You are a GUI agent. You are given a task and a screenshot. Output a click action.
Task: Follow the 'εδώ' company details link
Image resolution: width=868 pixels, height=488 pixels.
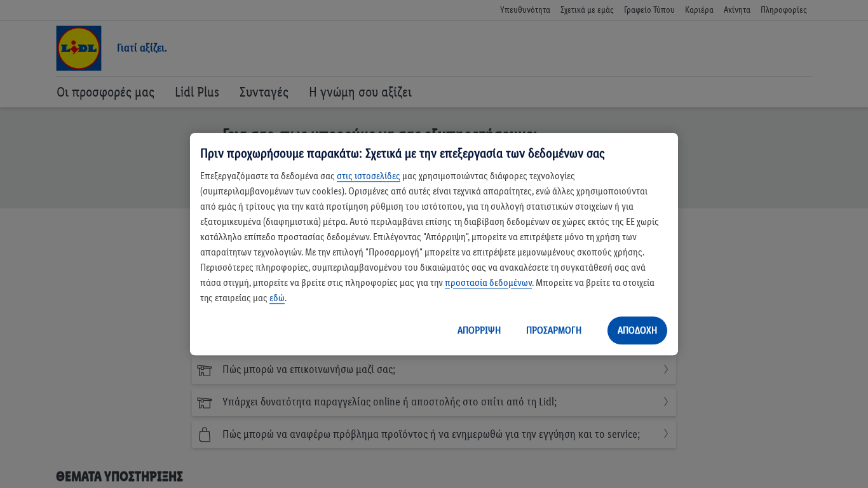click(277, 298)
